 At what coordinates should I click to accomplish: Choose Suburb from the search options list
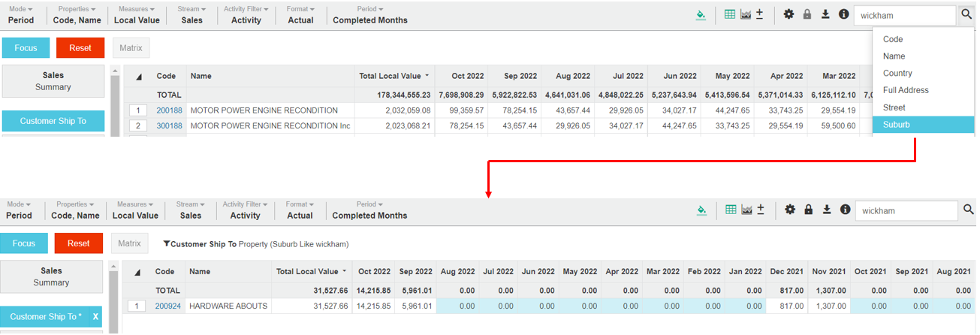click(x=896, y=125)
